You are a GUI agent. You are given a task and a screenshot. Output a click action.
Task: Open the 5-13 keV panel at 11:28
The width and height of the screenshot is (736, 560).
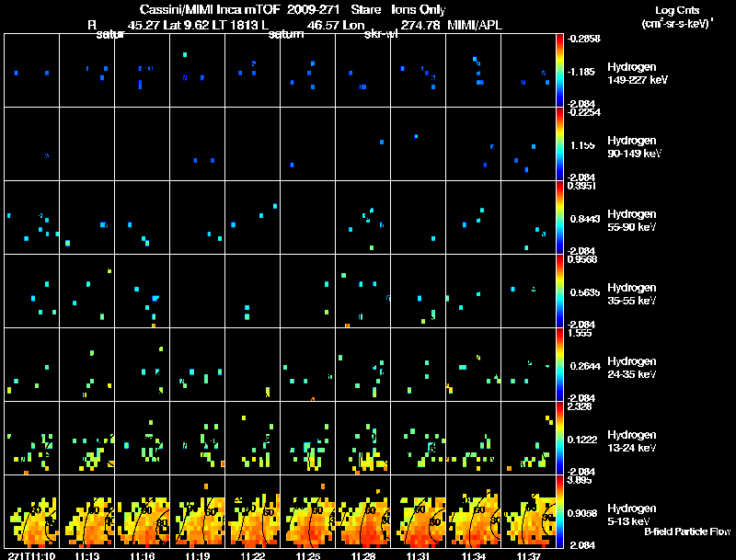[362, 511]
